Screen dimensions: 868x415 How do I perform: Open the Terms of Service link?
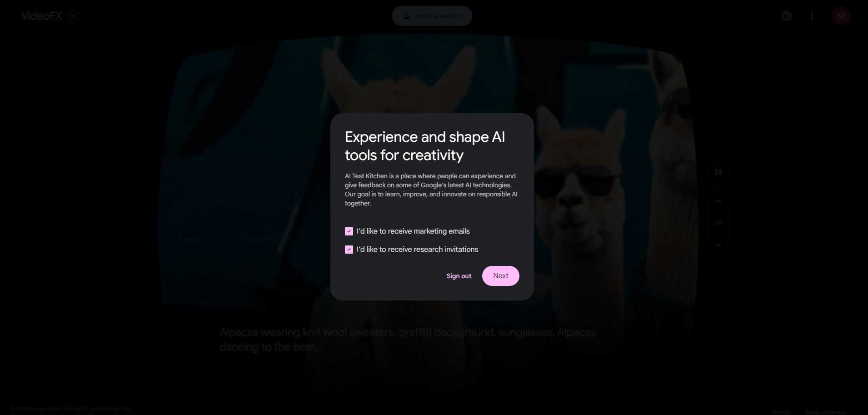tap(825, 412)
